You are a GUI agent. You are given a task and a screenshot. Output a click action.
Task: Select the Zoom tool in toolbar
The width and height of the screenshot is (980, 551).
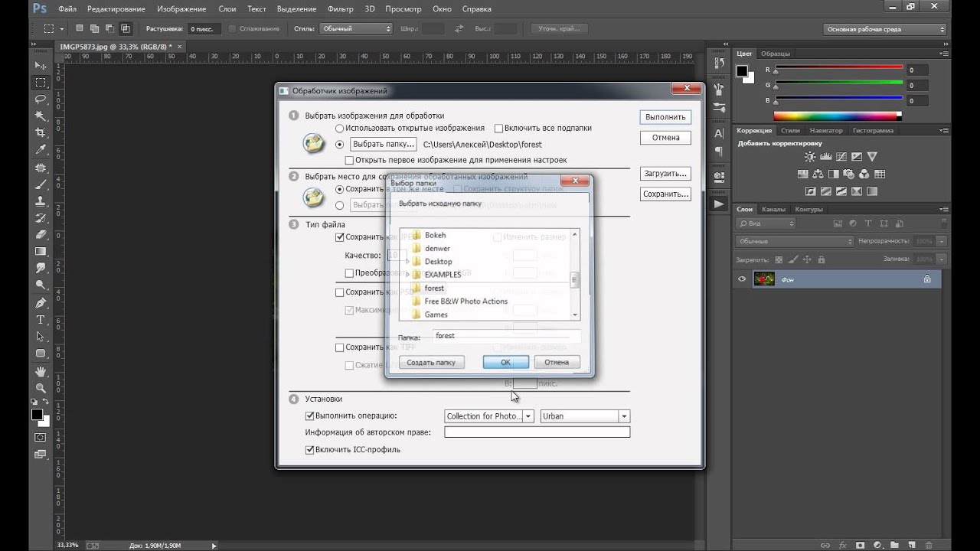(41, 387)
